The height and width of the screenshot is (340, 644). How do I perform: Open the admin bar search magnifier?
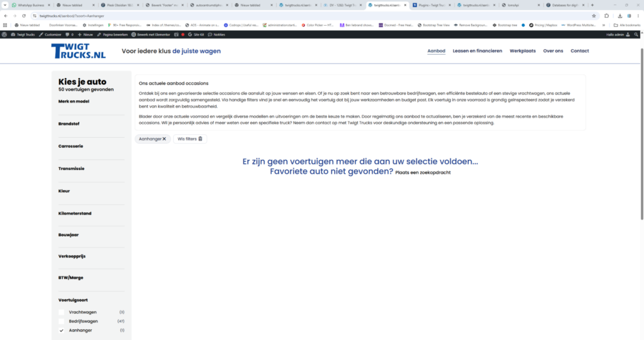[x=636, y=35]
